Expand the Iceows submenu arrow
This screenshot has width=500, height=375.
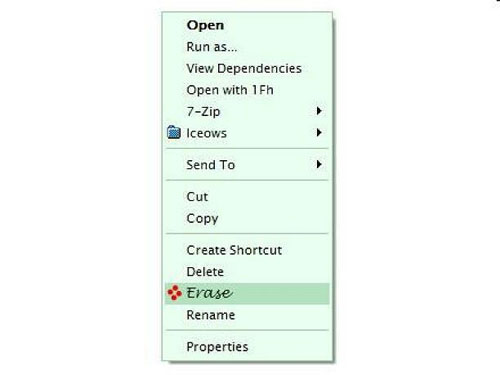coord(319,132)
